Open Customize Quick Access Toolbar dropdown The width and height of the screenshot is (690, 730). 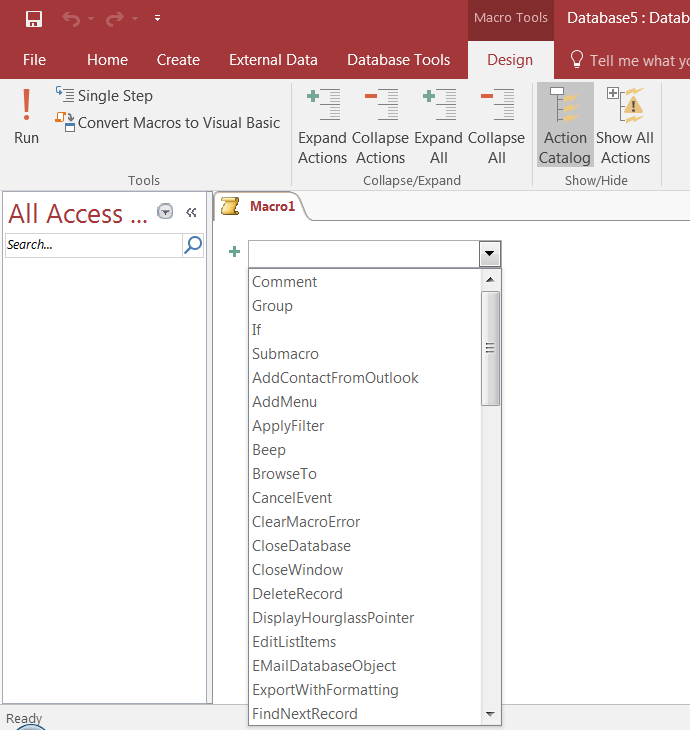[157, 18]
